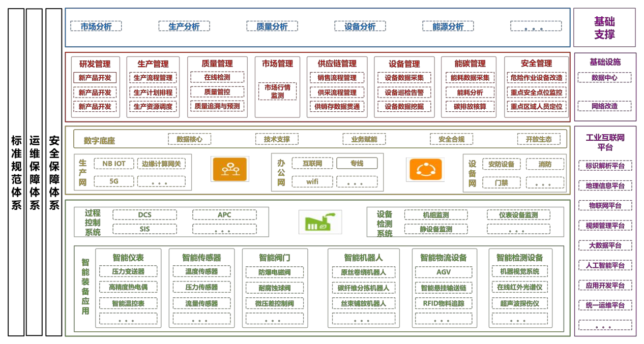Click the 机器视觉系统 box
Viewport: 644px width, 344px height.
[519, 272]
